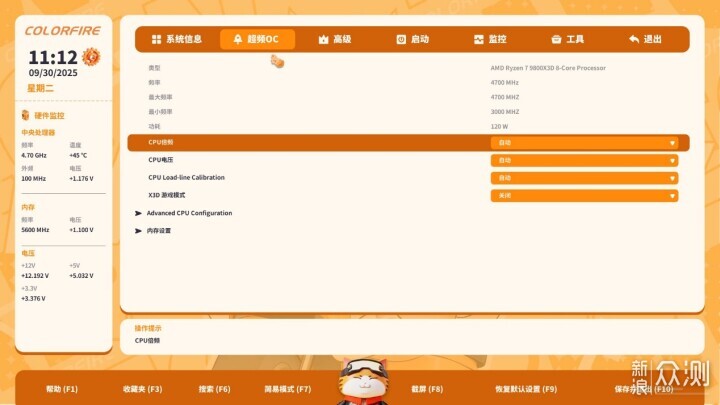Screen dimensions: 720x405
Task: Click the AMD Ryzen 7 9800X3D processor text
Action: tap(548, 68)
